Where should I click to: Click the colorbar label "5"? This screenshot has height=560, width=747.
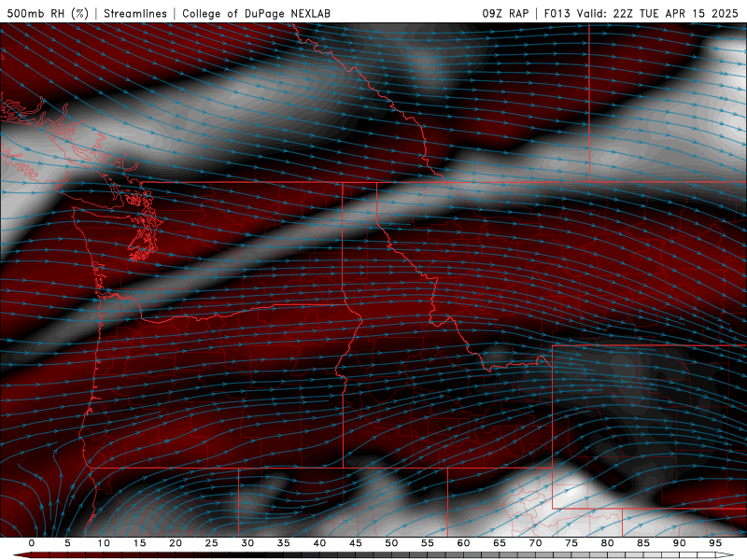pos(67,543)
